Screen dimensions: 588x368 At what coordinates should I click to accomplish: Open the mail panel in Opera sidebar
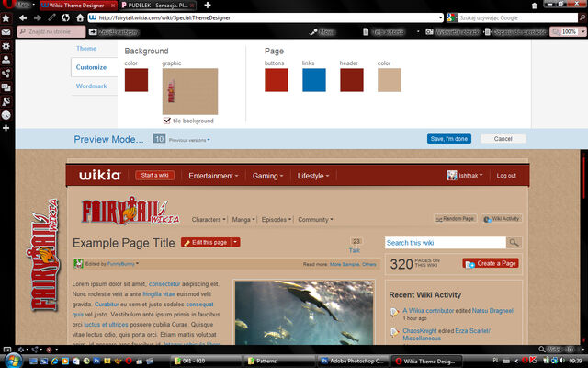(6, 32)
